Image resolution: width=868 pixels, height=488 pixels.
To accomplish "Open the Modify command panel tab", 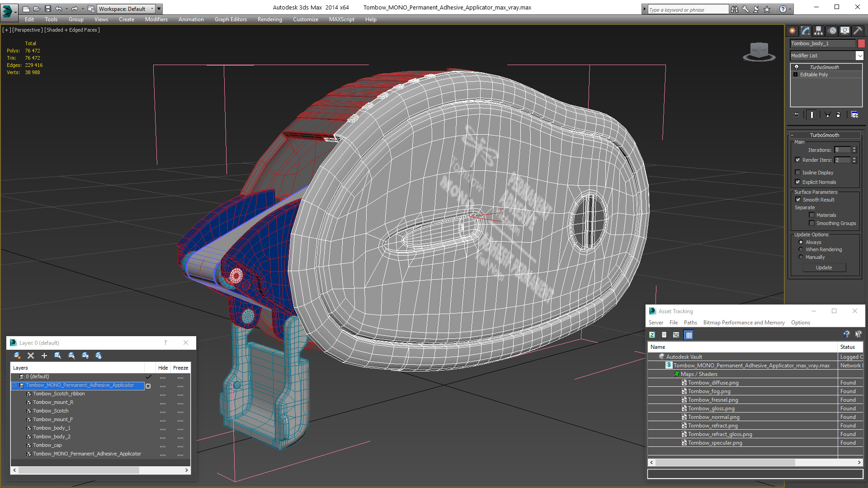I will point(806,31).
